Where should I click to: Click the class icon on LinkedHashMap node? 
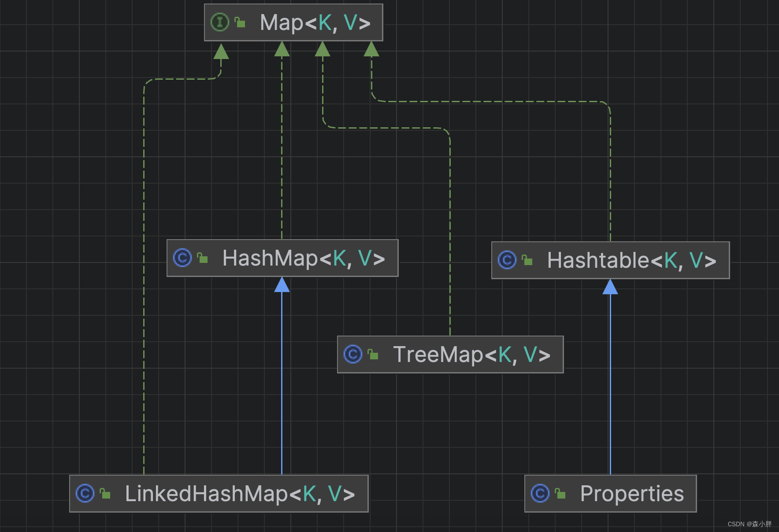pyautogui.click(x=85, y=493)
